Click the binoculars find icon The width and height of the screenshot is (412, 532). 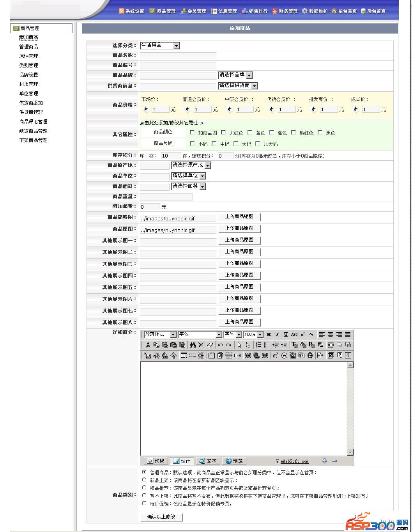pos(193,345)
